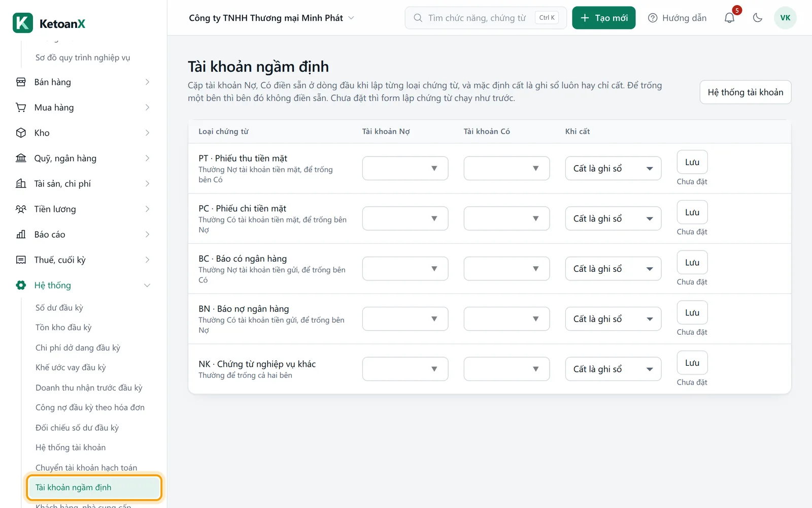
Task: Click the Tài sản, chi phí building icon
Action: tap(21, 183)
